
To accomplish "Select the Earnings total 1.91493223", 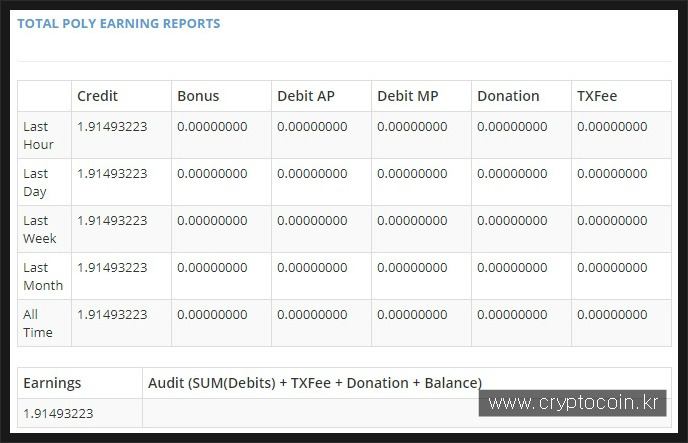I will (58, 413).
